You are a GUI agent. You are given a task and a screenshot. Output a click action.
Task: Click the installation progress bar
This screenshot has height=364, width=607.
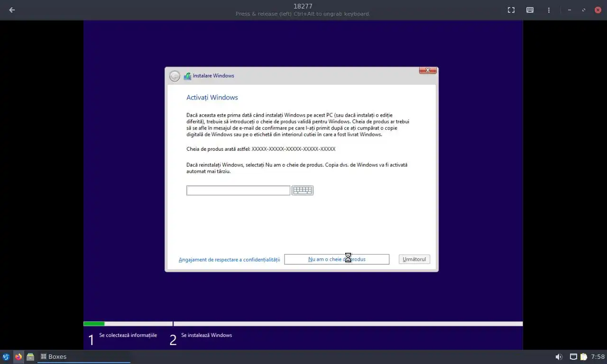click(x=303, y=324)
